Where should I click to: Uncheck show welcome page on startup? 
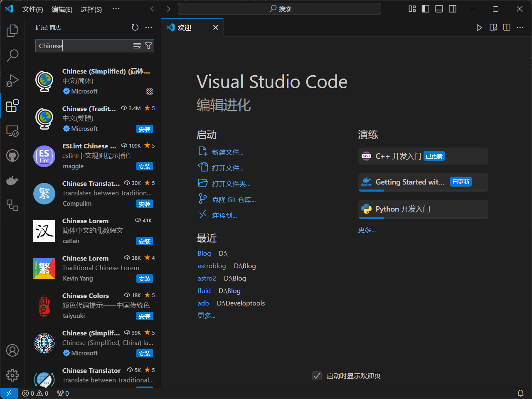[x=317, y=376]
